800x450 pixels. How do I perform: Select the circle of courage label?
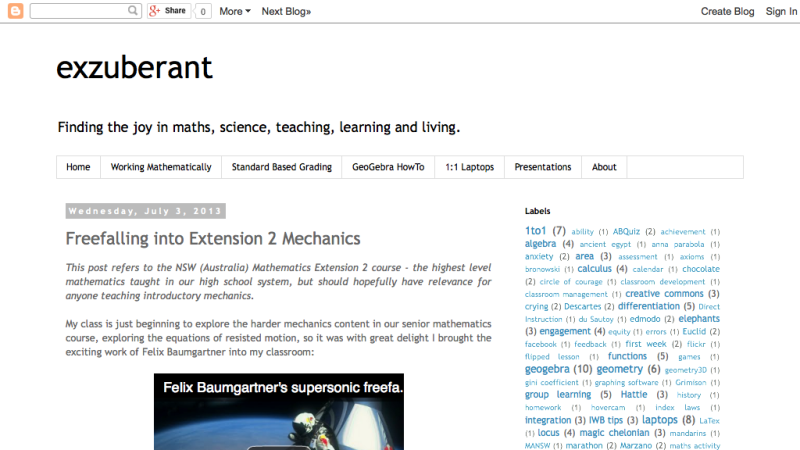tap(570, 282)
